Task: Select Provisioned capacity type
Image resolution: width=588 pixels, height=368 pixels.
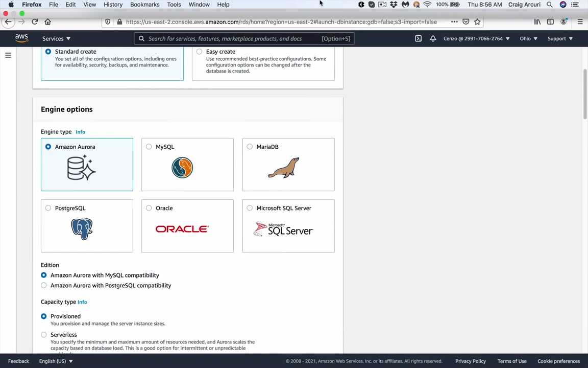Action: [44, 316]
